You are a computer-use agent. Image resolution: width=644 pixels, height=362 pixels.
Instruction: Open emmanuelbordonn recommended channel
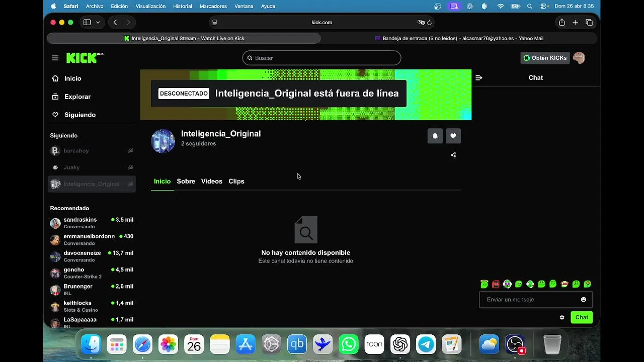point(92,239)
